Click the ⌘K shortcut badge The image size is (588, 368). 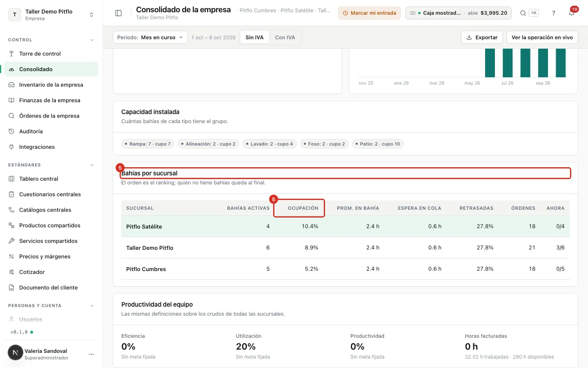(x=534, y=13)
